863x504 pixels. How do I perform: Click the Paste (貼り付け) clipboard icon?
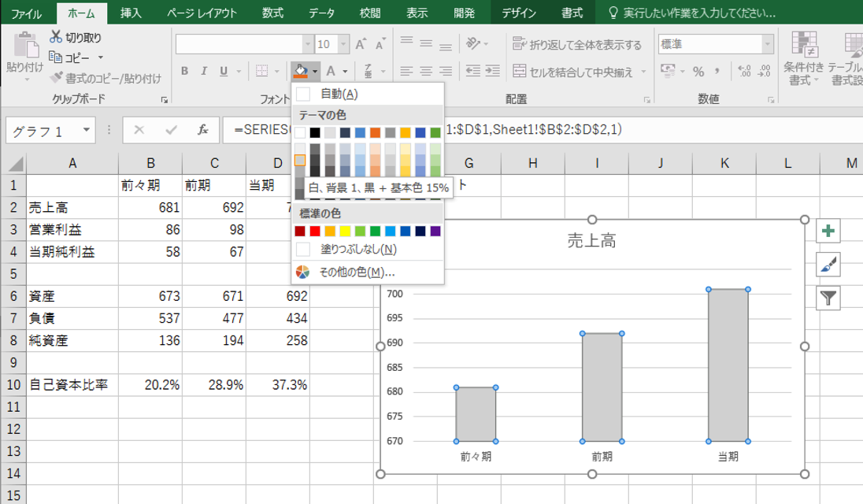[x=25, y=45]
